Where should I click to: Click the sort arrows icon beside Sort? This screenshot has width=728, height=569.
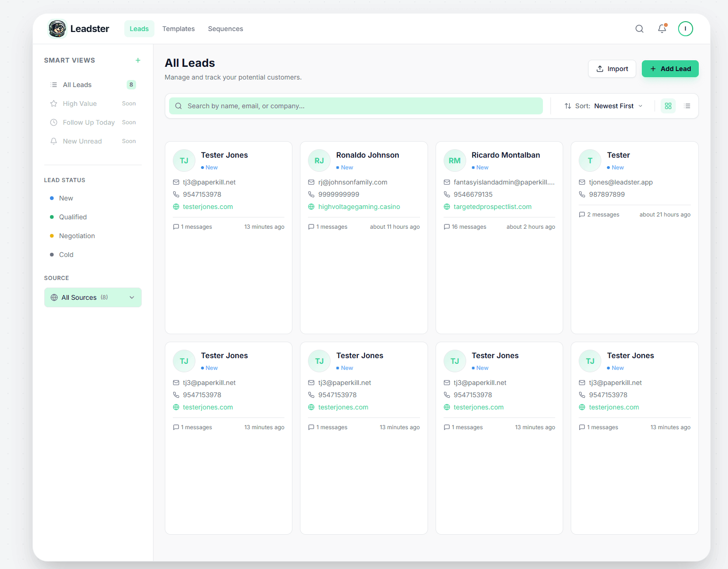click(x=567, y=105)
